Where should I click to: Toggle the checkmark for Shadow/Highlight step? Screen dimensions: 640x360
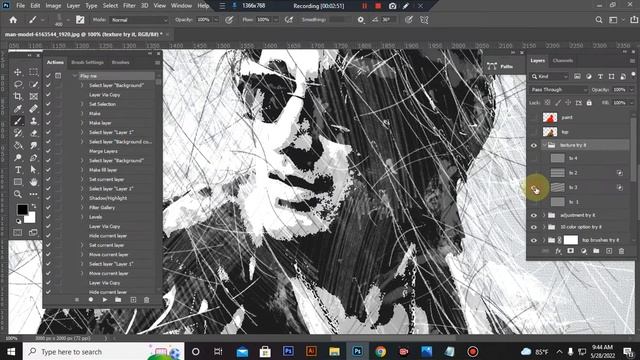(x=48, y=198)
